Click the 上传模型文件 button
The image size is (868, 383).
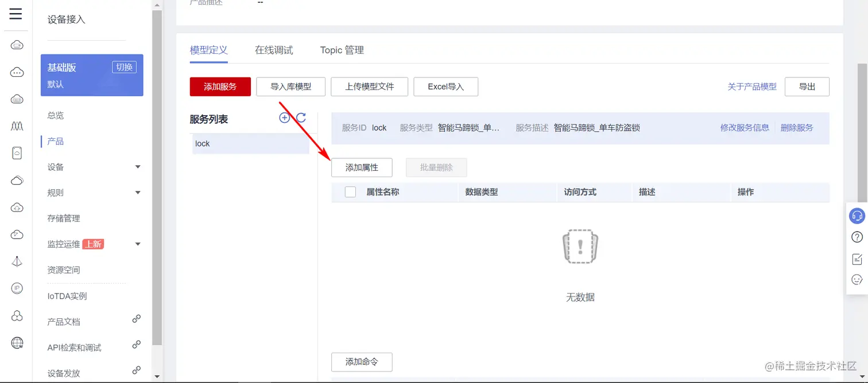coord(370,87)
